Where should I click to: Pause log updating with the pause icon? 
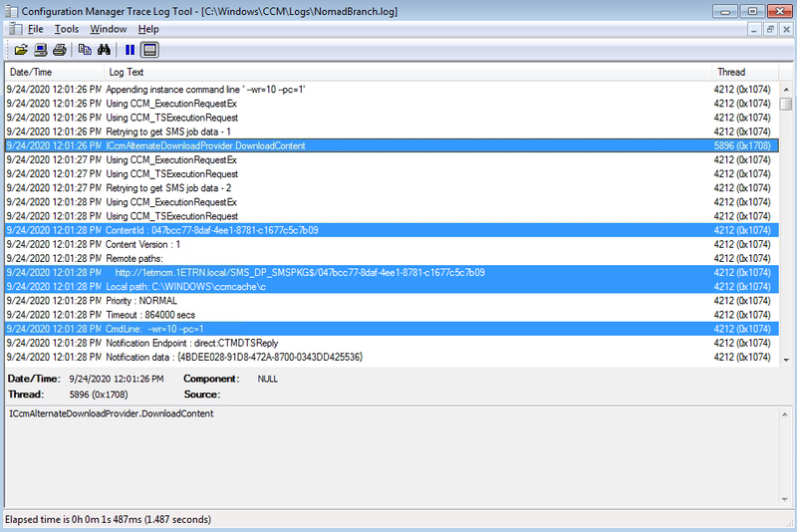130,50
